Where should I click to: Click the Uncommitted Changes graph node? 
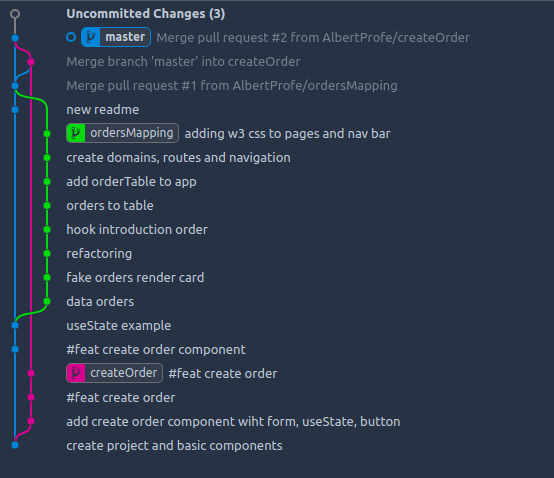point(15,14)
